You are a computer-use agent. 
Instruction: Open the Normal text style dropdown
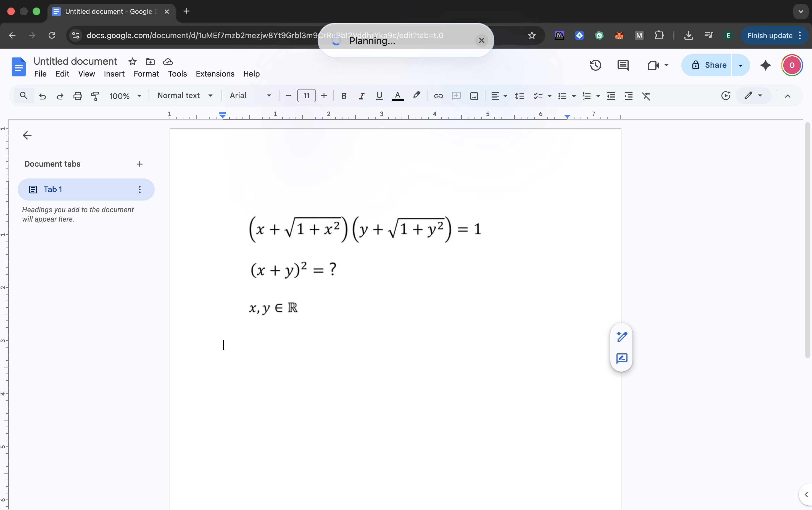[x=185, y=96]
